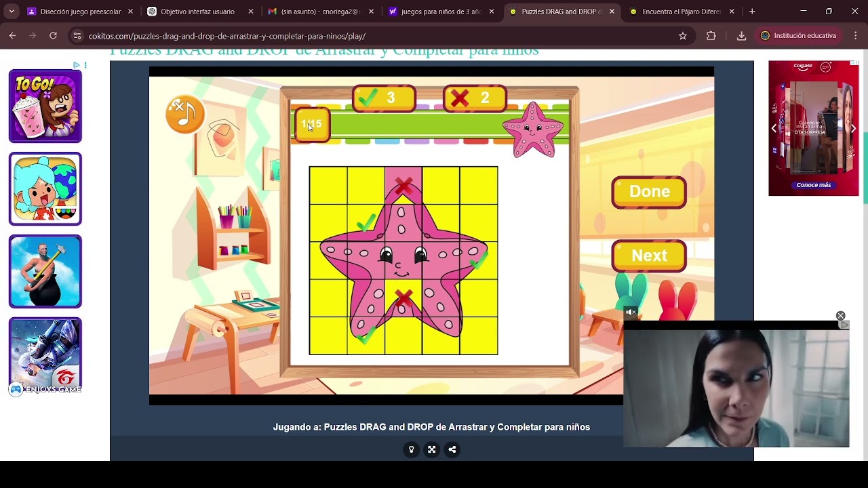The height and width of the screenshot is (488, 868).
Task: Click the pink starfish reference image
Action: [x=533, y=129]
